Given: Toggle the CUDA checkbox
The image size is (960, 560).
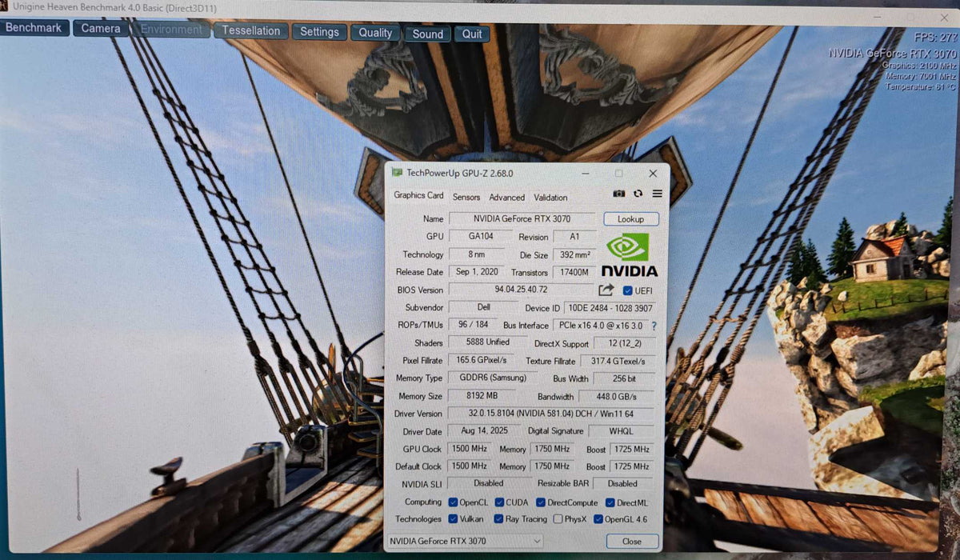Looking at the screenshot, I should [499, 503].
